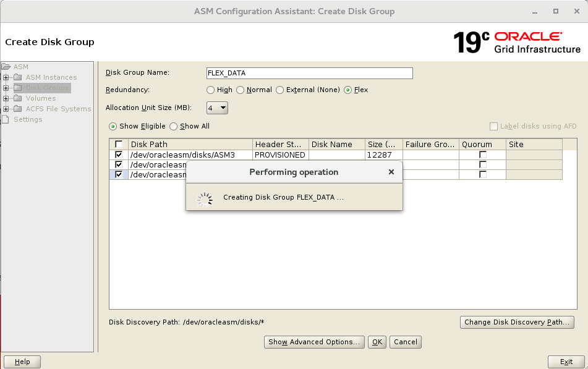
Task: Expand ACFS File Systems tree node
Action: (6, 109)
